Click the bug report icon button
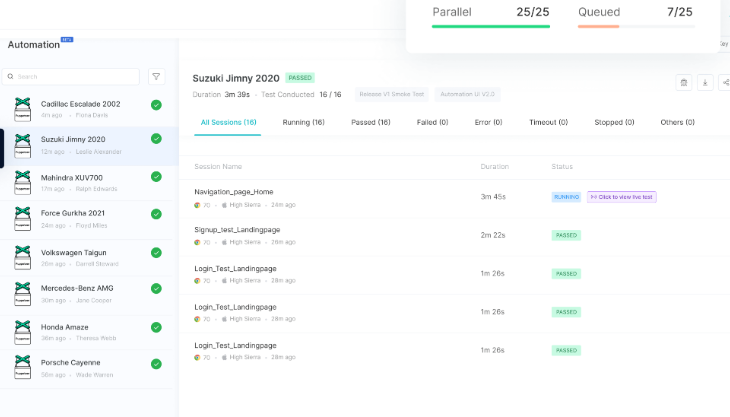This screenshot has width=730, height=417. [x=683, y=83]
